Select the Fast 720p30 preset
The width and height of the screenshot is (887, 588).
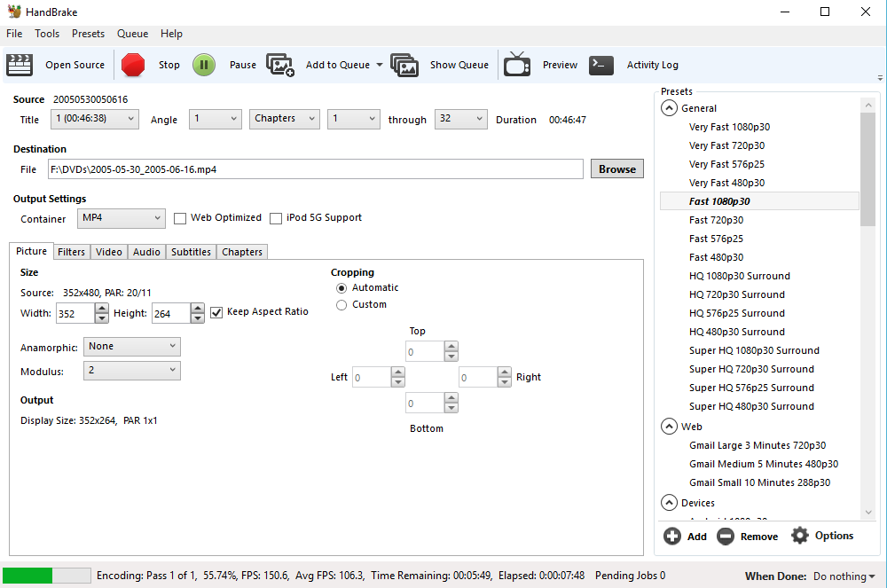[x=716, y=221]
